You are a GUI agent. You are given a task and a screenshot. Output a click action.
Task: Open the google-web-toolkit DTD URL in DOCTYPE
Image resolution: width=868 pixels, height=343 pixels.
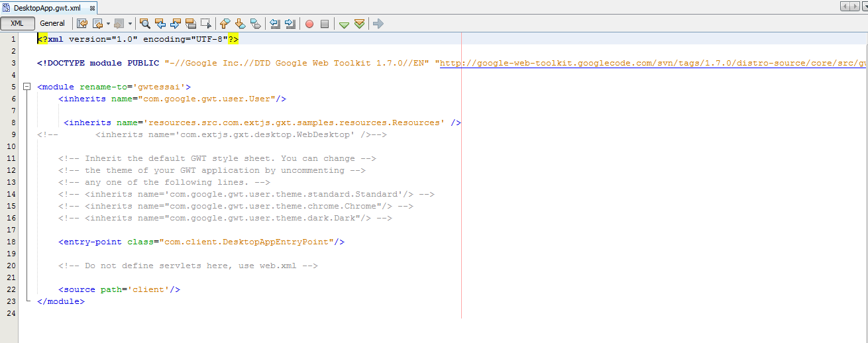coord(653,63)
